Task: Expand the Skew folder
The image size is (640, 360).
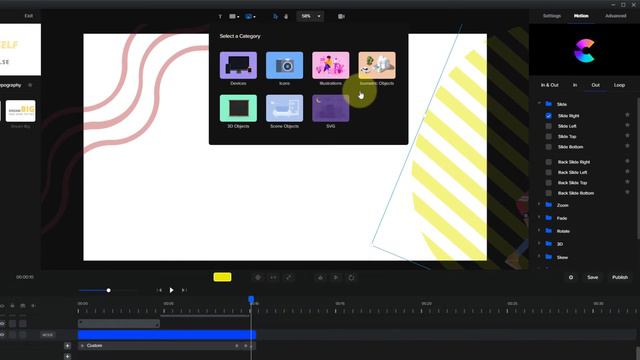Action: pyautogui.click(x=539, y=257)
